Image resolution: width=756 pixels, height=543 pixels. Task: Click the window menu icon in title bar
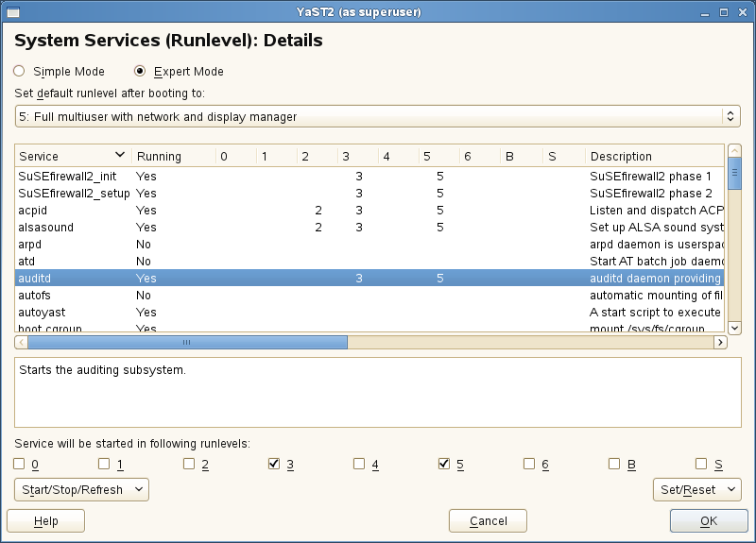(13, 12)
